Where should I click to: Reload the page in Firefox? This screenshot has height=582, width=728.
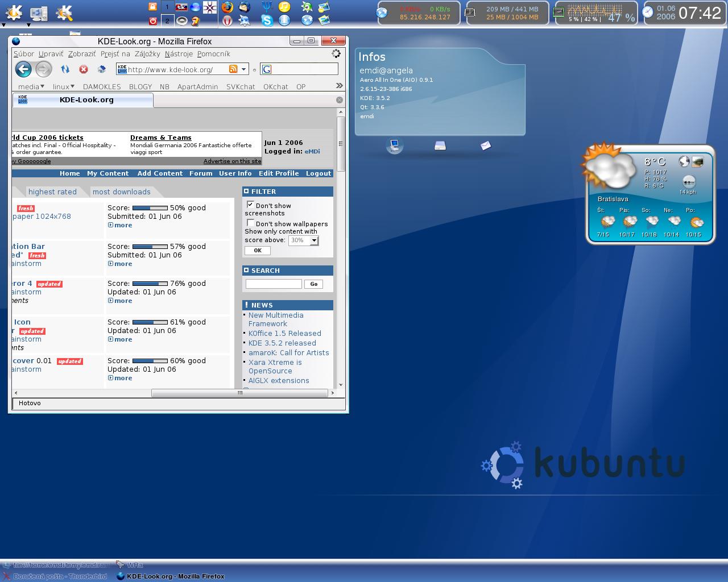(65, 69)
